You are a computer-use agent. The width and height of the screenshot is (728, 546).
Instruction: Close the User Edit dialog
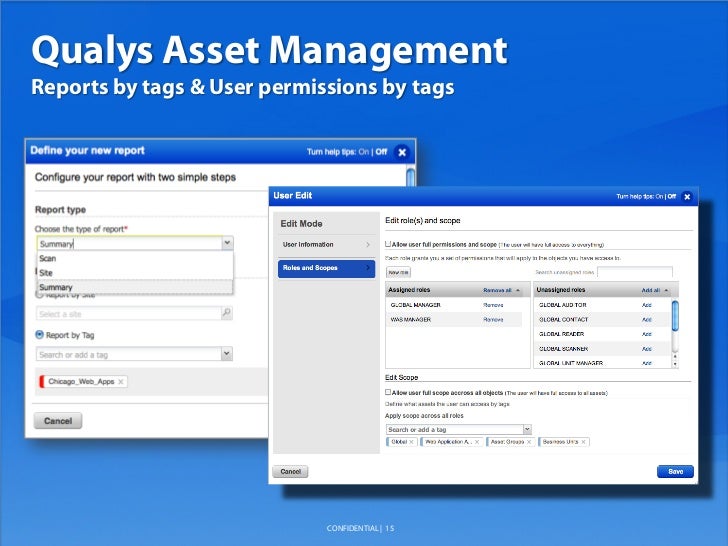[687, 197]
